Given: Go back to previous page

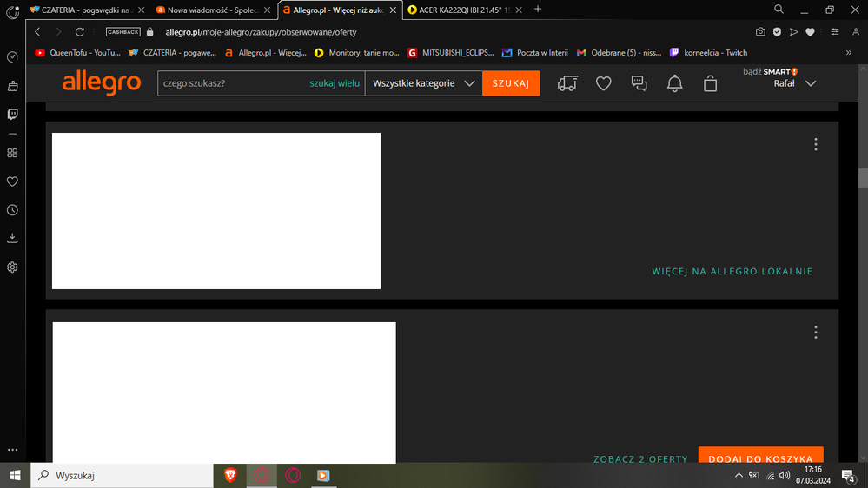Looking at the screenshot, I should click(x=37, y=32).
